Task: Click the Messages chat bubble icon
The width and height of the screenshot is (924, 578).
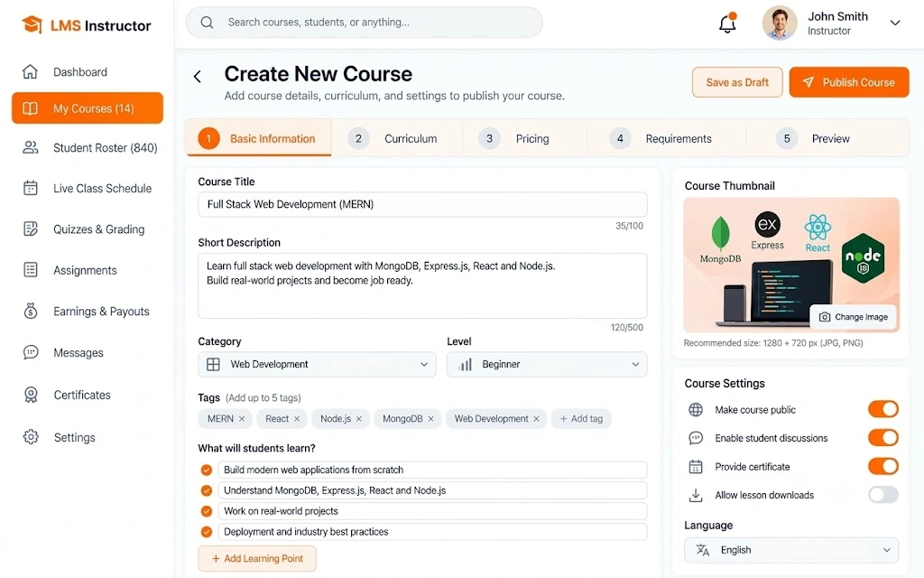Action: (30, 353)
